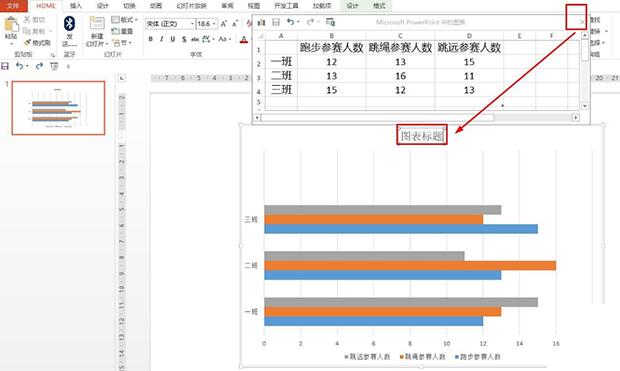This screenshot has width=620, height=371.
Task: Click the Save icon in quick access bar
Action: pyautogui.click(x=5, y=66)
